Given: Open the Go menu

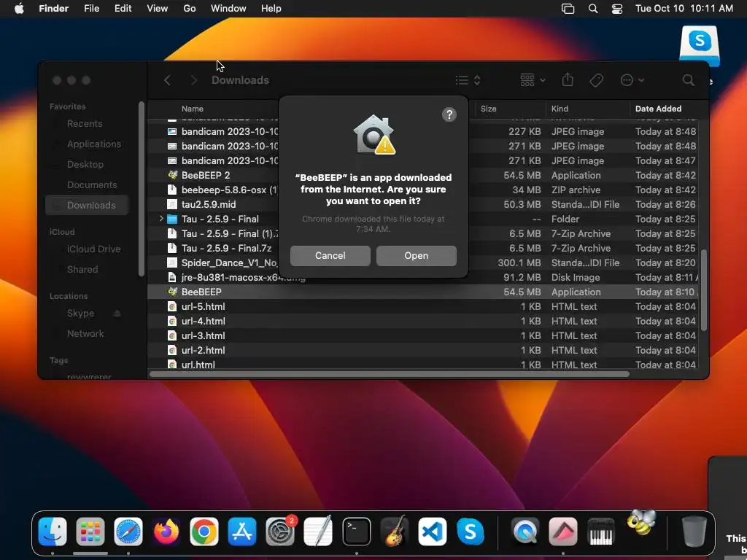Looking at the screenshot, I should [190, 9].
